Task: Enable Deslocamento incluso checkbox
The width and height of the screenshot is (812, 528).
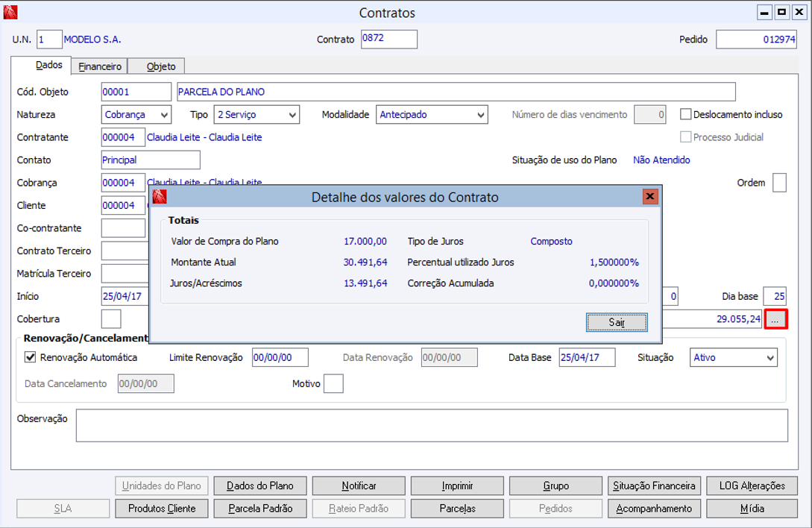Action: (x=686, y=114)
